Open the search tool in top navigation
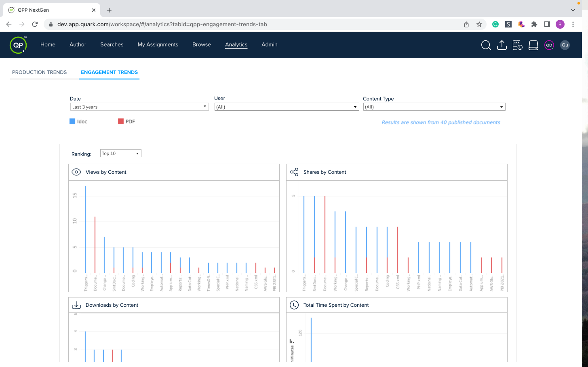This screenshot has height=367, width=588. pyautogui.click(x=486, y=45)
